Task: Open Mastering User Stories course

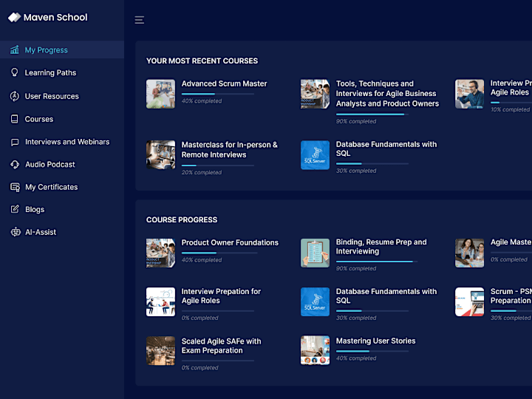Action: [375, 341]
